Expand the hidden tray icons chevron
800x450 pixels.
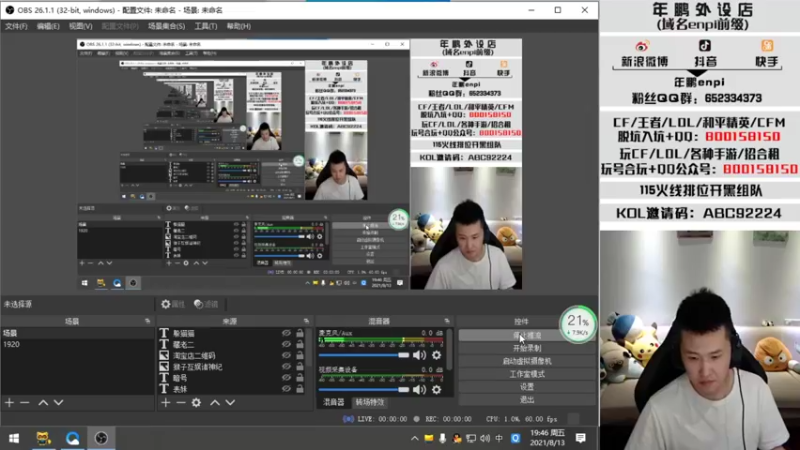pyautogui.click(x=415, y=438)
